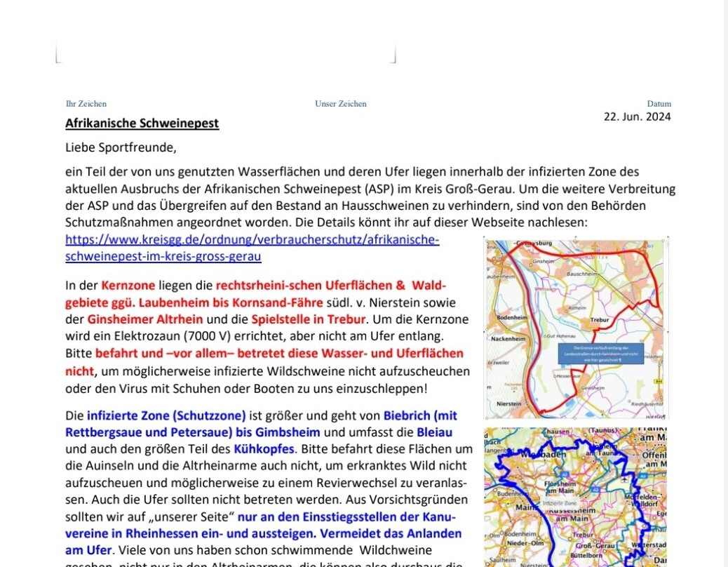Click the red word 'Kernzone'
This screenshot has height=567, width=728.
pyautogui.click(x=128, y=285)
